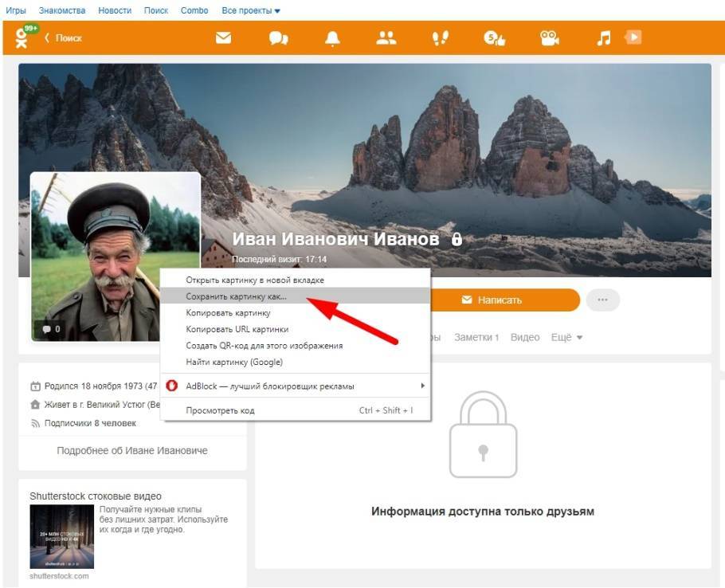The width and height of the screenshot is (725, 588).
Task: Click the three-dots more actions button
Action: click(602, 300)
